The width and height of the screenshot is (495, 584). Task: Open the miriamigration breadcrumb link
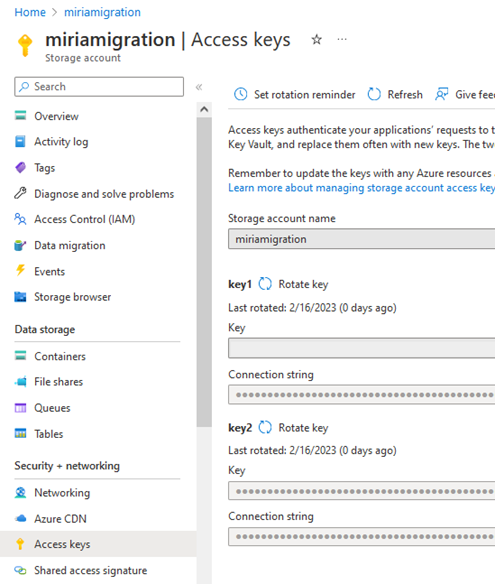click(x=102, y=12)
